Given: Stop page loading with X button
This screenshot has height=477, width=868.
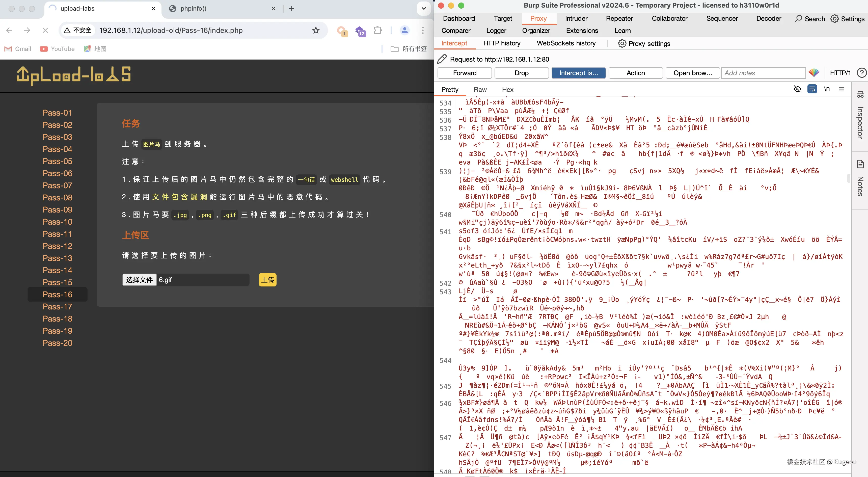Looking at the screenshot, I should coord(45,30).
